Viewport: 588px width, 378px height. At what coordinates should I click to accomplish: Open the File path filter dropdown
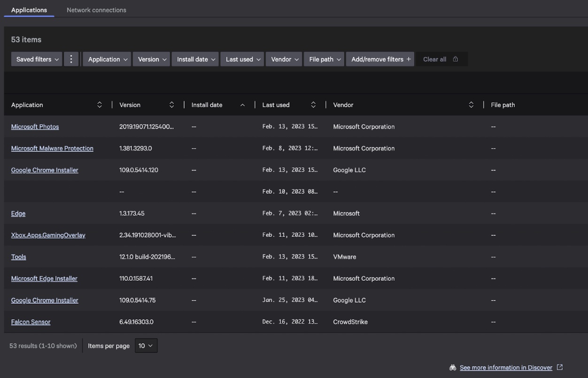tap(324, 59)
